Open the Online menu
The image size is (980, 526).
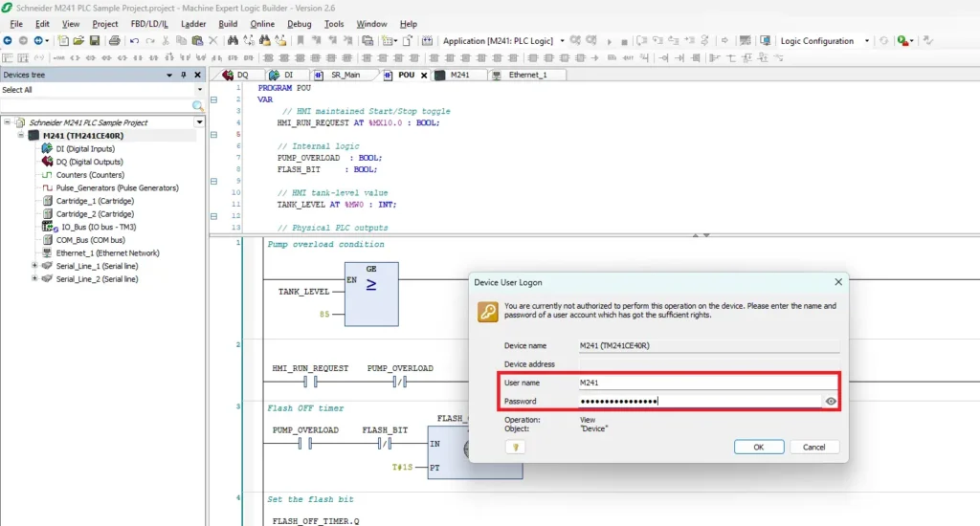262,24
